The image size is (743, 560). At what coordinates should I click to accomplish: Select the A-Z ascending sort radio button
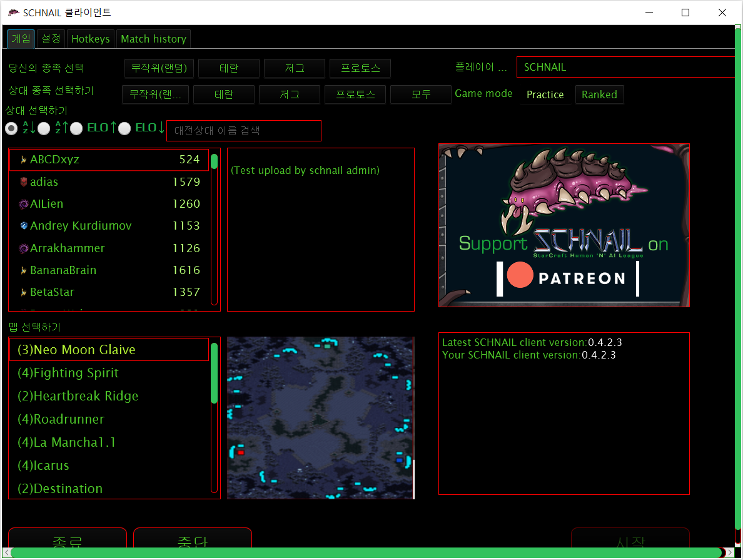(44, 128)
